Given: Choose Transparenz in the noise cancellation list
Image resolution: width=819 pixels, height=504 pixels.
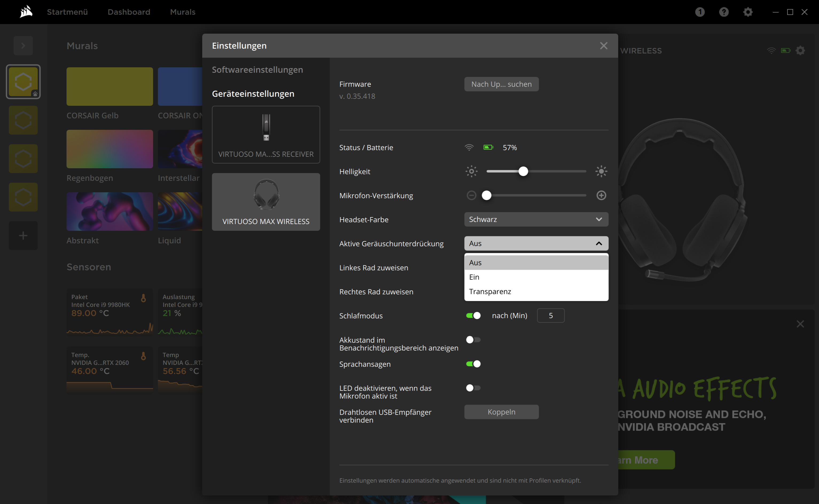Looking at the screenshot, I should [x=536, y=291].
